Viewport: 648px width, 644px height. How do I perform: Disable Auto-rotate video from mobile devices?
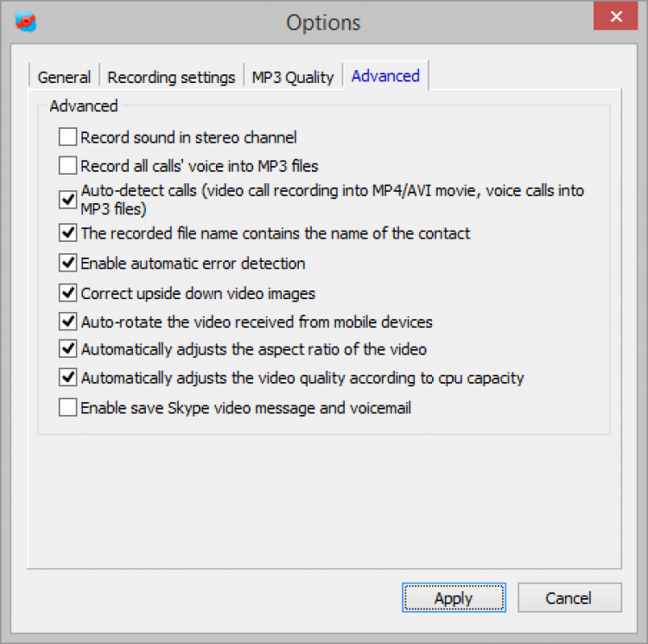67,322
